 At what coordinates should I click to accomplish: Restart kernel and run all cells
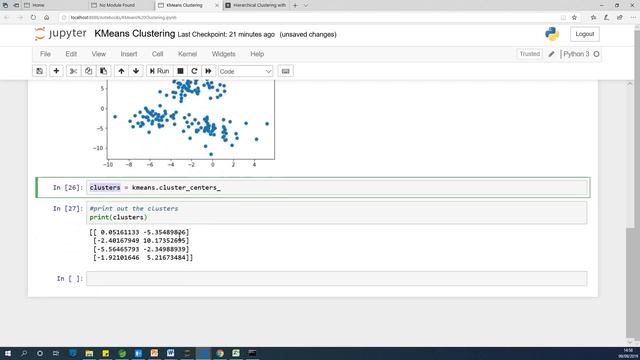point(208,71)
